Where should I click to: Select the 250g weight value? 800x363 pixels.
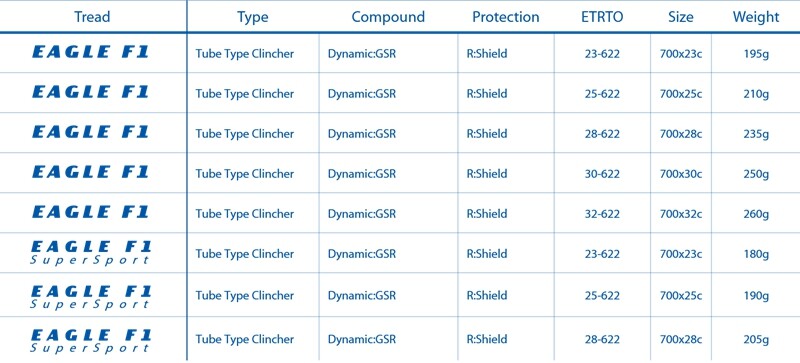click(x=756, y=174)
